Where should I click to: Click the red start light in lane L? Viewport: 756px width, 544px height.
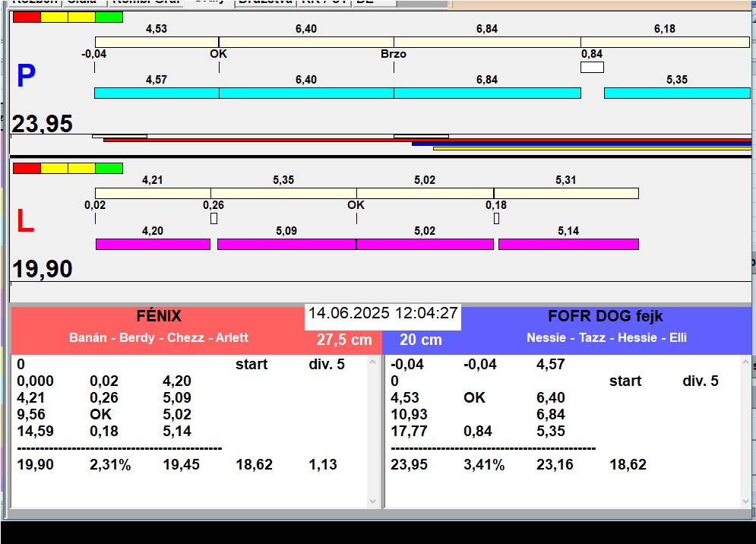tap(27, 168)
